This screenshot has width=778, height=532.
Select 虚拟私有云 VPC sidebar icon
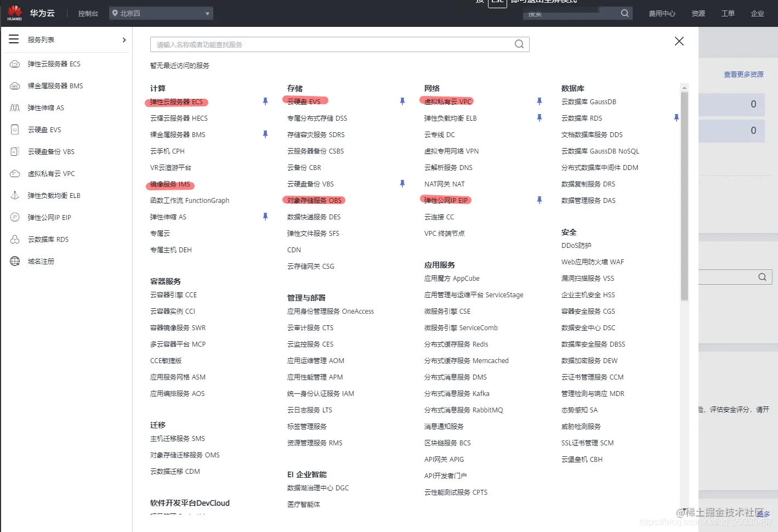14,173
